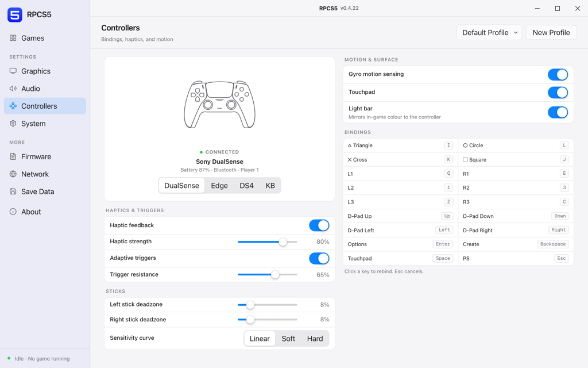The image size is (588, 368).
Task: Rebind the Triangle key I
Action: pyautogui.click(x=448, y=145)
